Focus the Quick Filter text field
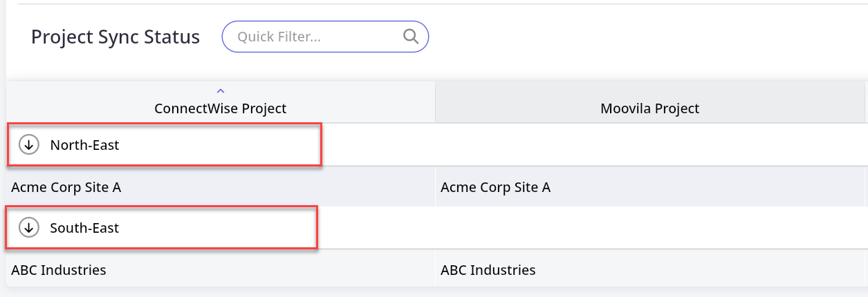 [x=315, y=37]
